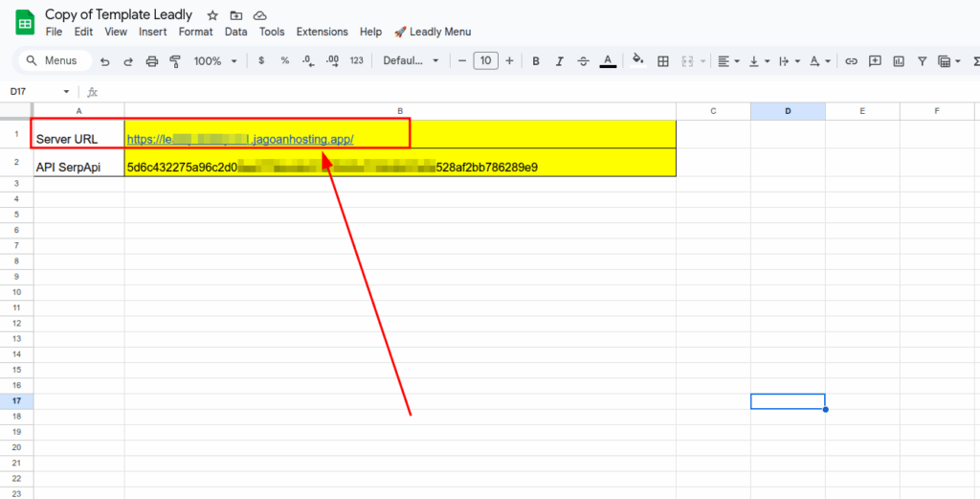
Task: Click the create filter funnel icon
Action: click(x=922, y=61)
